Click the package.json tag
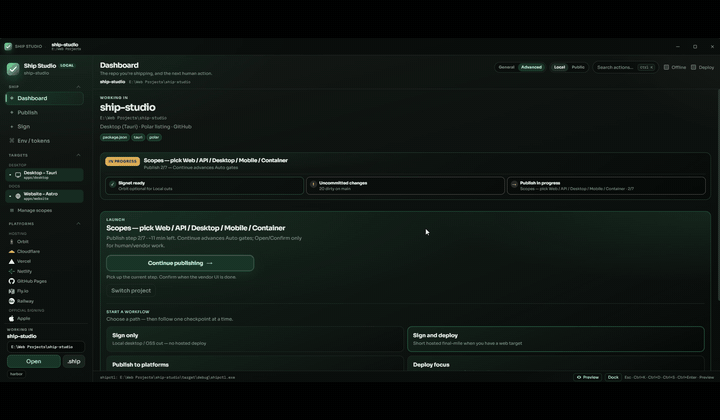The width and height of the screenshot is (720, 420). [x=115, y=137]
